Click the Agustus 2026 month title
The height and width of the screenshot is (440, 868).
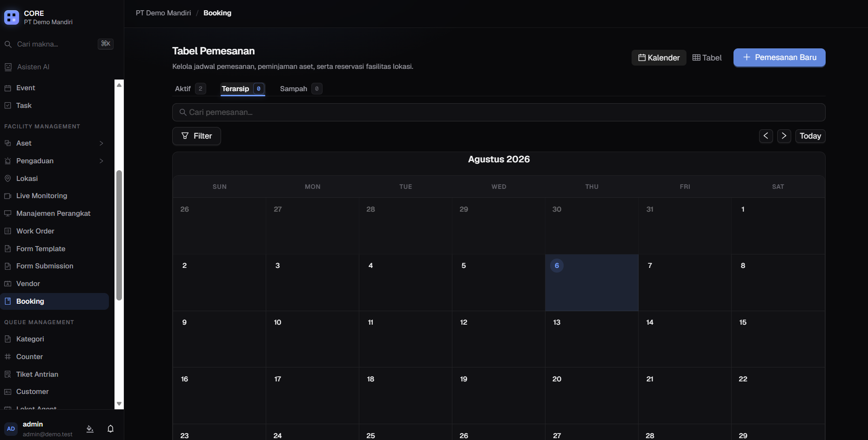click(499, 160)
